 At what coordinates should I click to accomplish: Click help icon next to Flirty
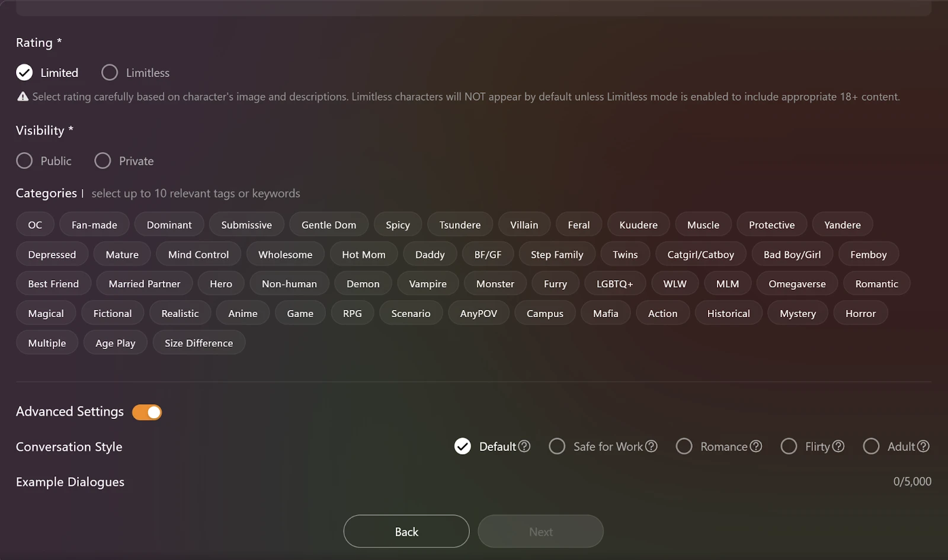pyautogui.click(x=838, y=446)
